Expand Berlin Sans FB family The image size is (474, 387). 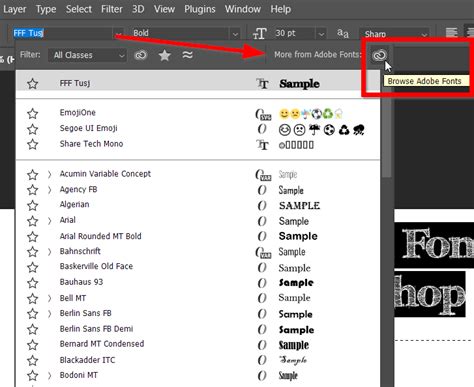click(49, 313)
